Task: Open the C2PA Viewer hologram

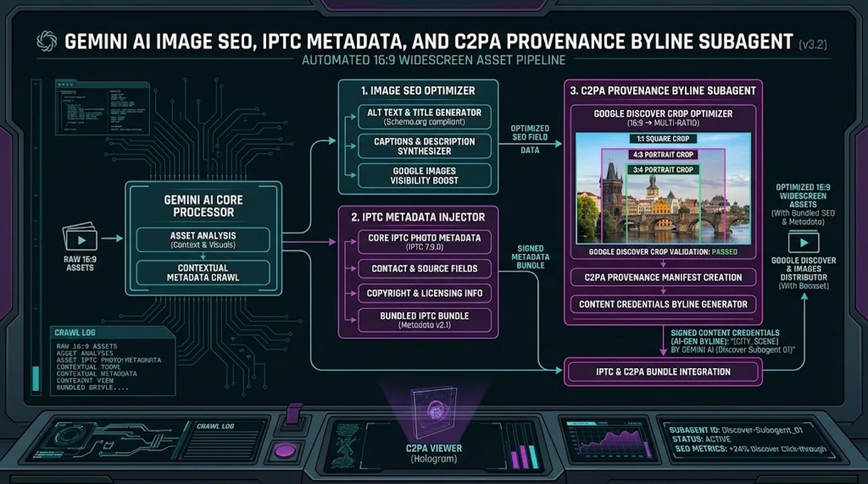Action: 433,413
